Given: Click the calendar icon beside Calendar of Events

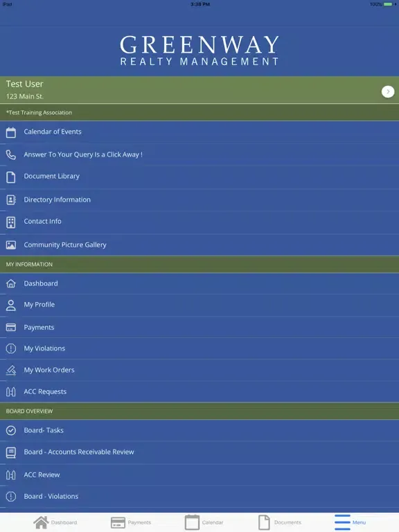Looking at the screenshot, I should pos(11,132).
